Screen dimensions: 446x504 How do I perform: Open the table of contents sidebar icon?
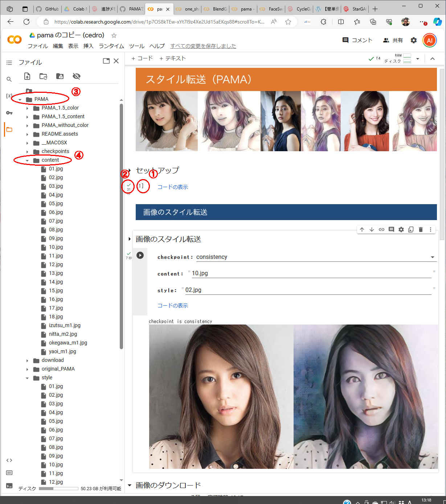(x=9, y=63)
